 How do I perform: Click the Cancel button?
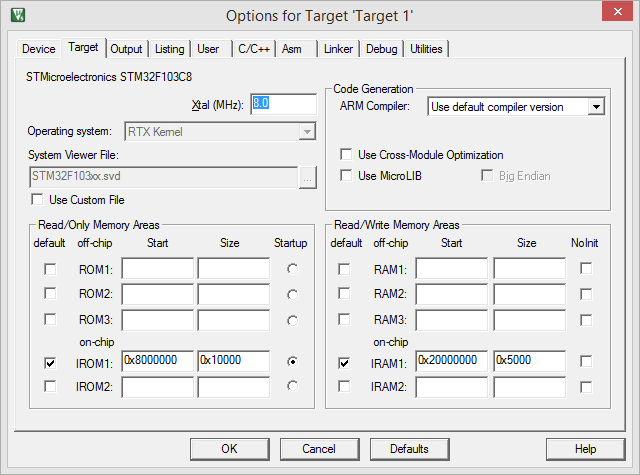point(320,449)
